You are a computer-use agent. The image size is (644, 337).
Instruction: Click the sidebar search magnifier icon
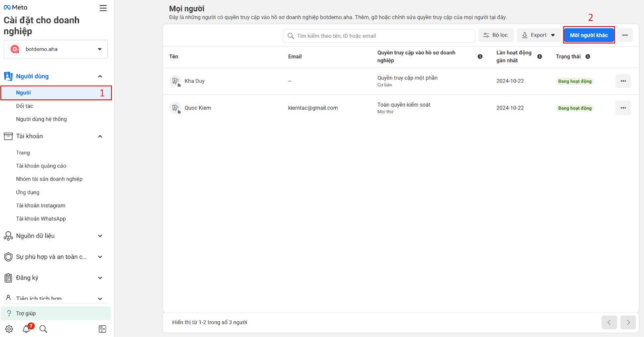[x=43, y=329]
